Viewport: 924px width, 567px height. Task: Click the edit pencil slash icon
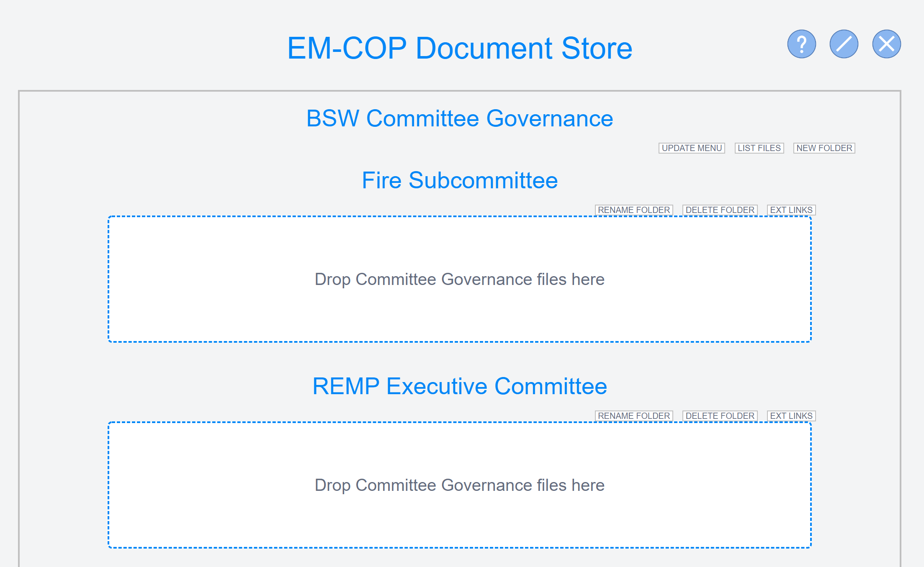(844, 44)
